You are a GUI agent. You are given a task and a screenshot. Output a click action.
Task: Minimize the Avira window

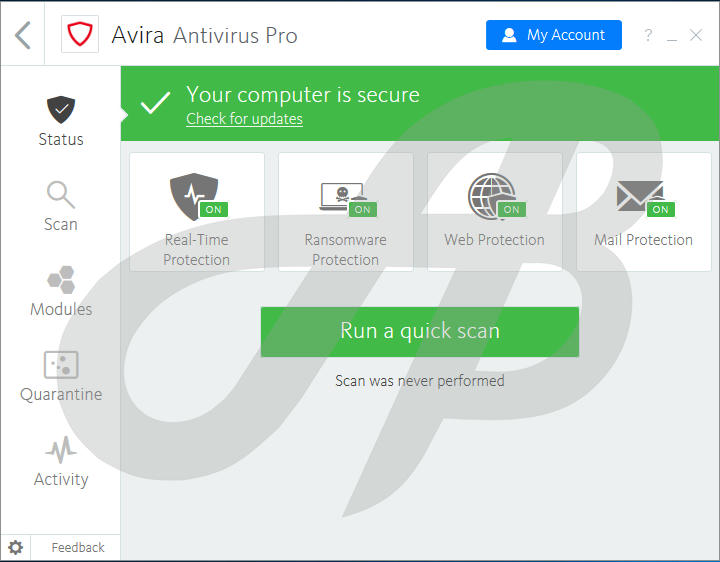pyautogui.click(x=672, y=40)
